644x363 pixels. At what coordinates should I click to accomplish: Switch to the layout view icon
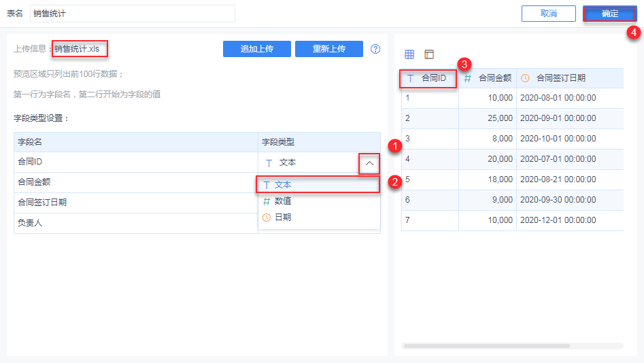click(x=429, y=54)
